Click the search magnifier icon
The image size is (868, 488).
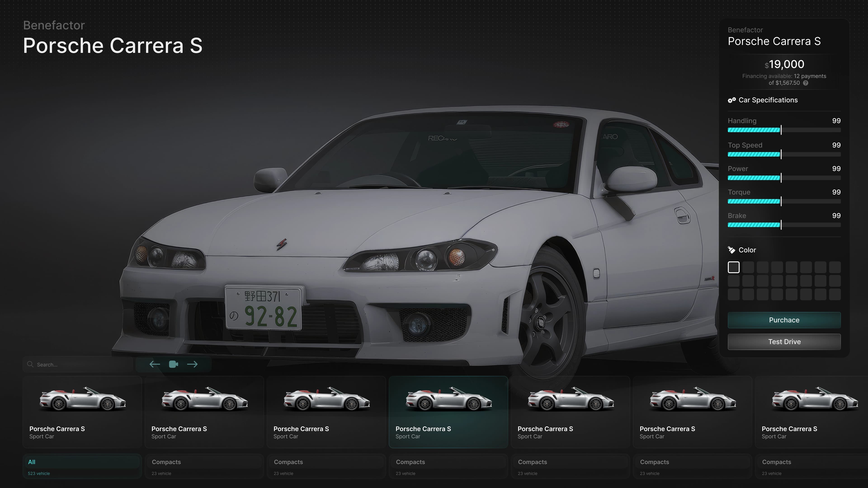30,364
